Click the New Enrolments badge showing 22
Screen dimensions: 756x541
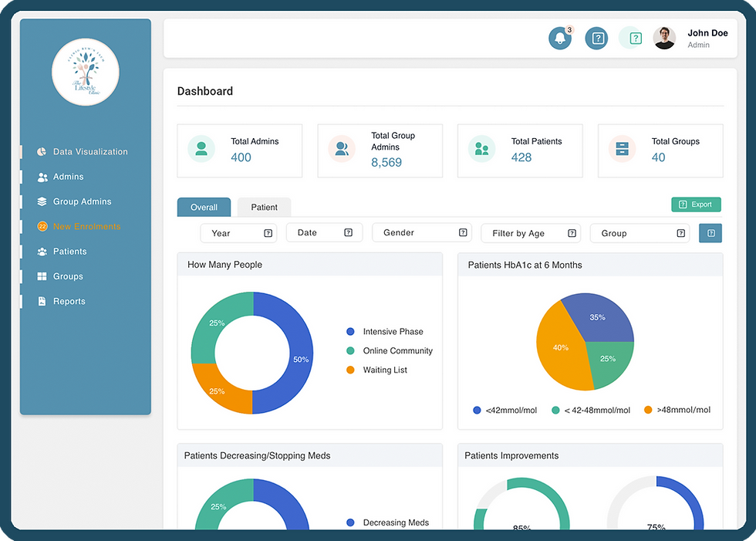(x=42, y=227)
